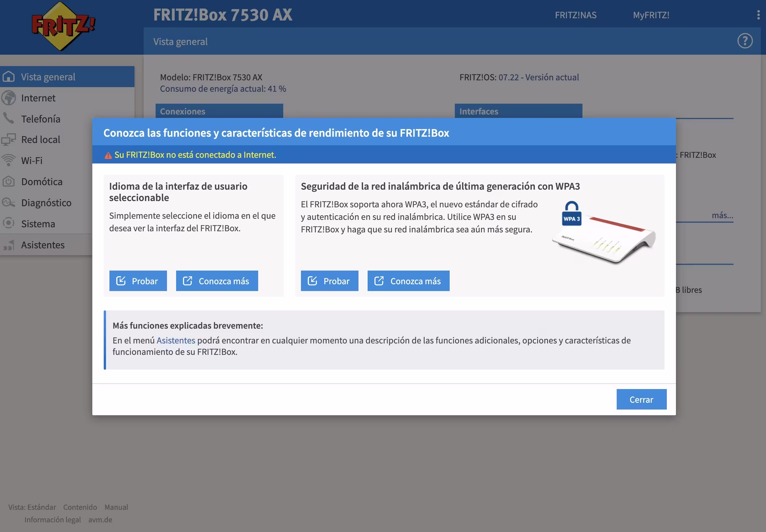The height and width of the screenshot is (532, 766).
Task: Click the Telefonía phone icon
Action: click(x=9, y=118)
